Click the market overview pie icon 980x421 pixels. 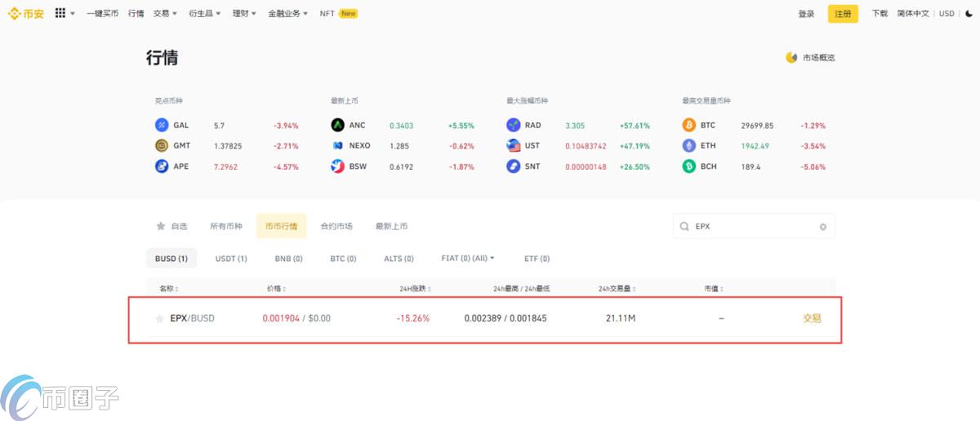(x=791, y=57)
